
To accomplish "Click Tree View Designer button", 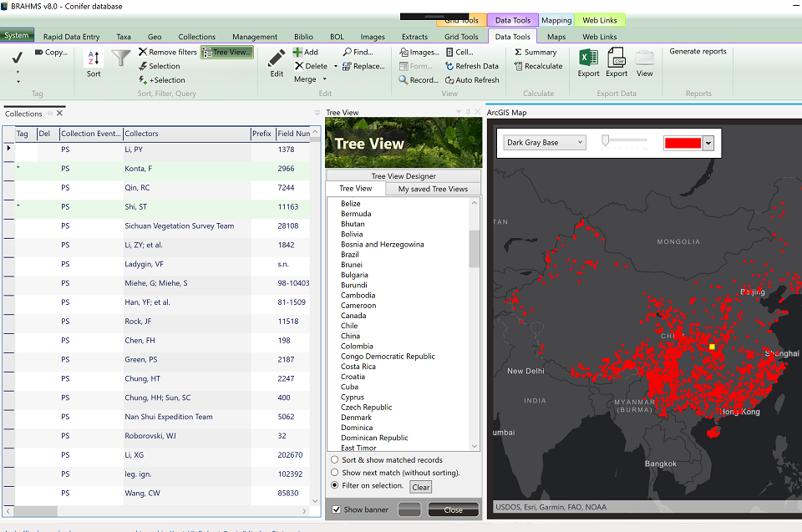I will click(x=404, y=176).
